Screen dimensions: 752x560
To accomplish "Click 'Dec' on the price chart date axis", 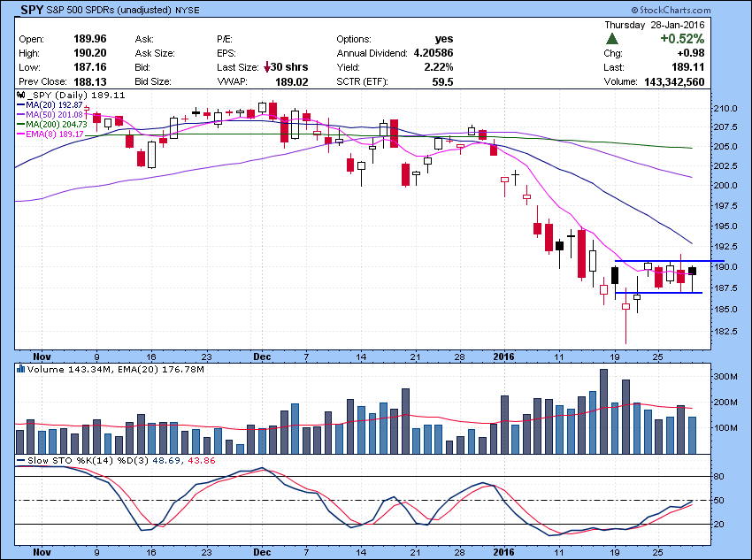I will pyautogui.click(x=262, y=357).
